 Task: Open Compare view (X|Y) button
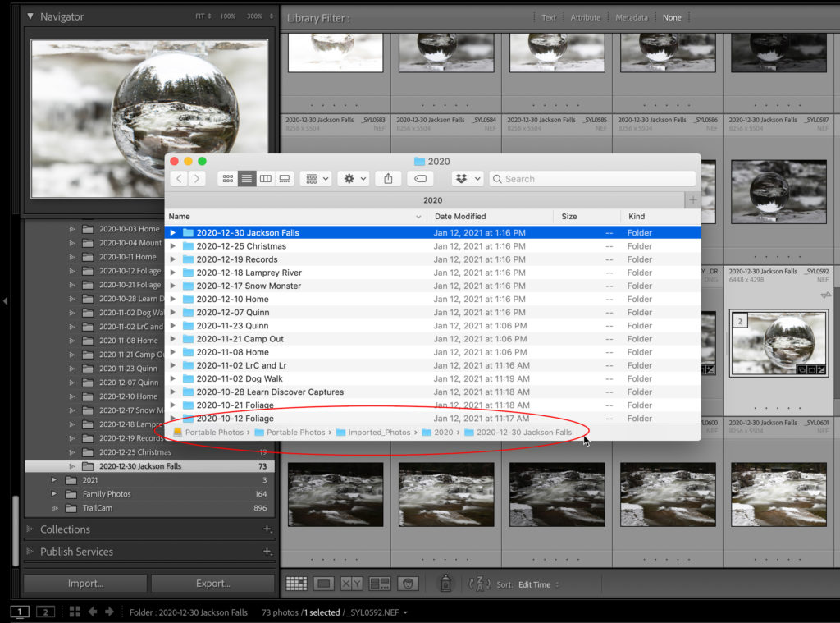point(351,584)
